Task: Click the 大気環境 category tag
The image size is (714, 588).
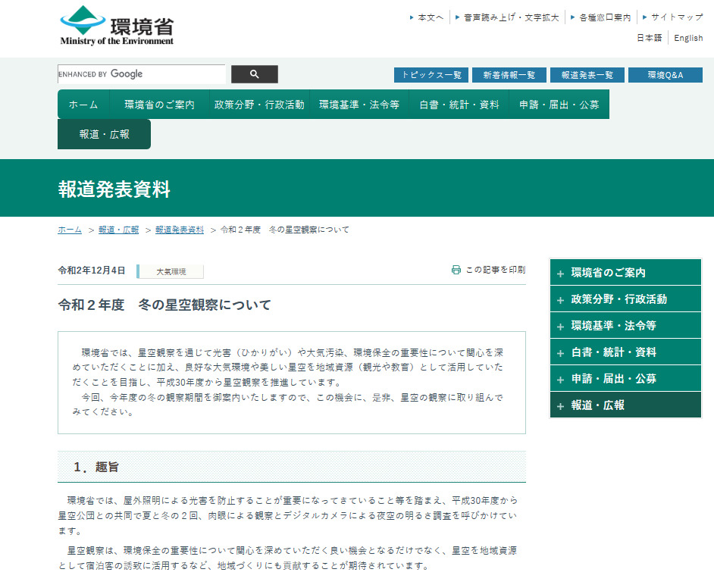Action: tap(171, 271)
